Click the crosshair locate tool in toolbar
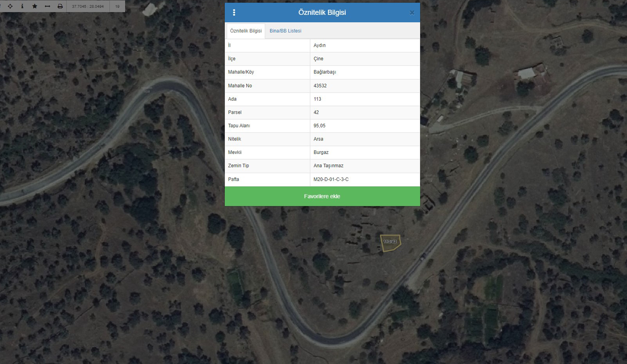Viewport: 627px width, 364px height. pyautogui.click(x=10, y=6)
